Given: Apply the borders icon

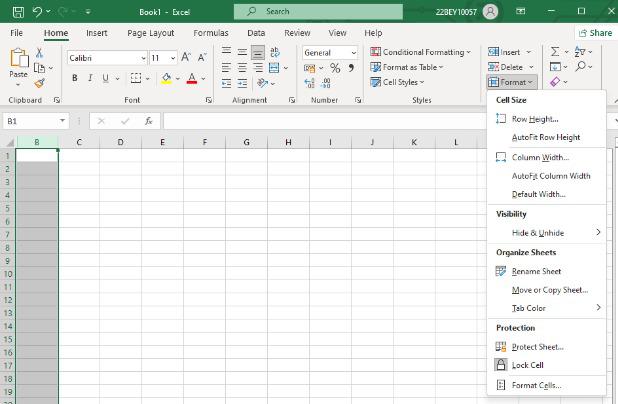Looking at the screenshot, I should [x=136, y=78].
